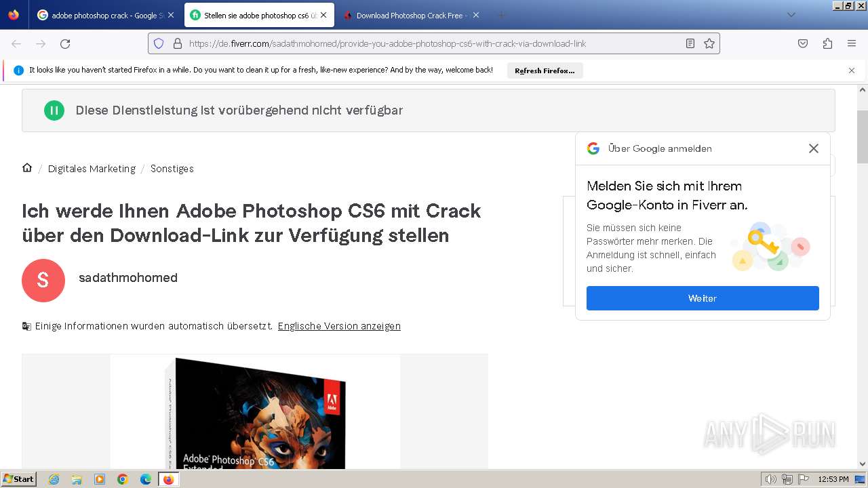Click the gig title heading text
The width and height of the screenshot is (868, 488).
tap(252, 223)
